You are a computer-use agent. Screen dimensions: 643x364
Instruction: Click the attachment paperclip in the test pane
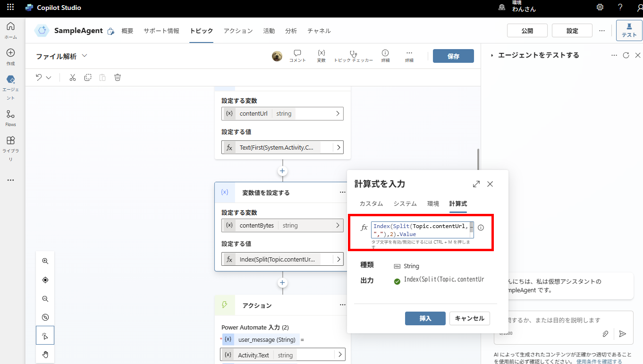605,333
